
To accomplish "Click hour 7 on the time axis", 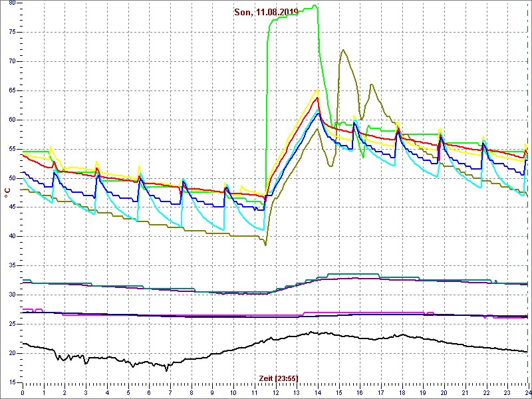I will click(x=170, y=393).
